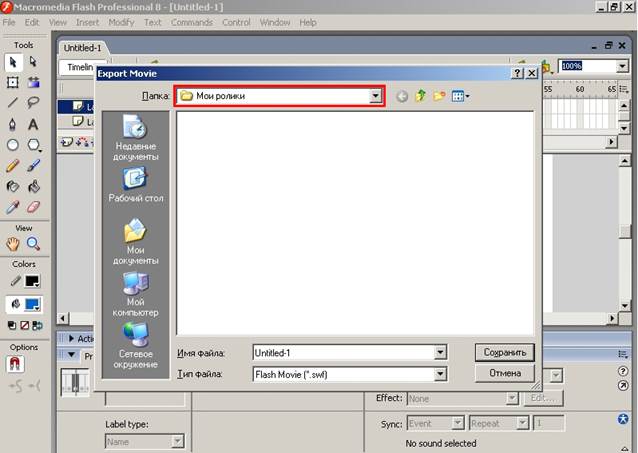Open Мой компьютер in places bar

point(135,294)
